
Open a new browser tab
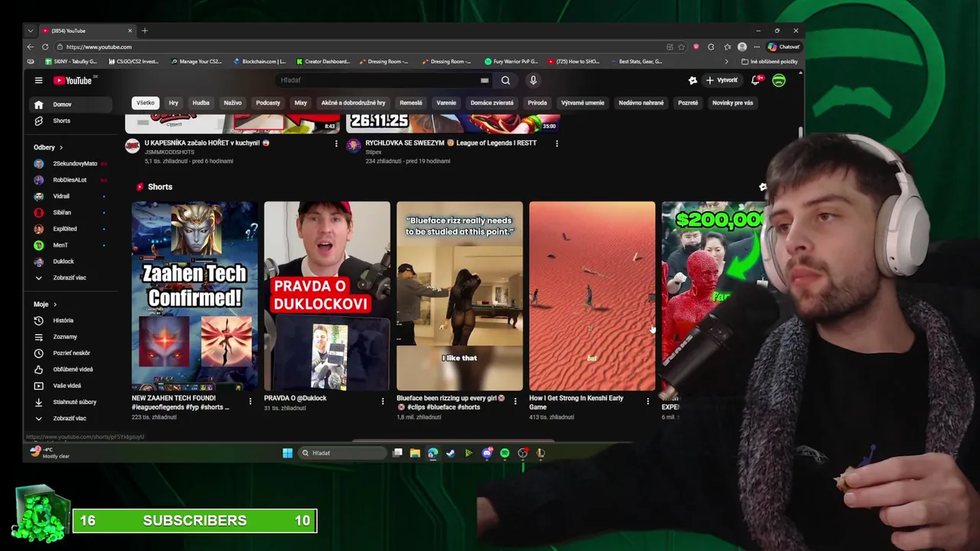145,31
